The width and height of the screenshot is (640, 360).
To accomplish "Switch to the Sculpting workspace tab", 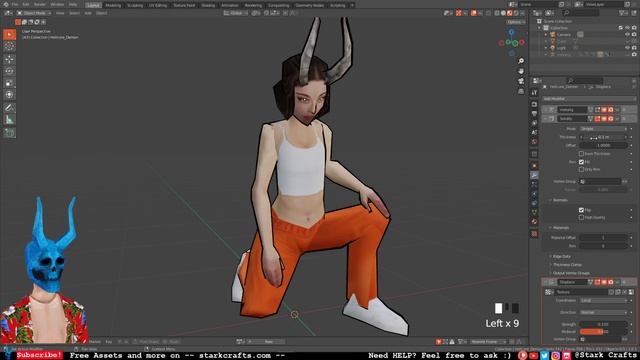I will click(x=135, y=5).
